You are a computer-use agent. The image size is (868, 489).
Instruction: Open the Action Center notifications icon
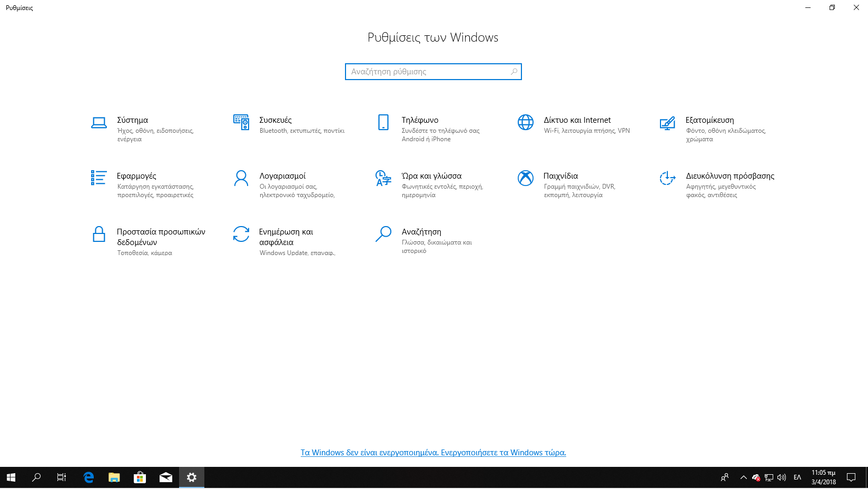851,477
